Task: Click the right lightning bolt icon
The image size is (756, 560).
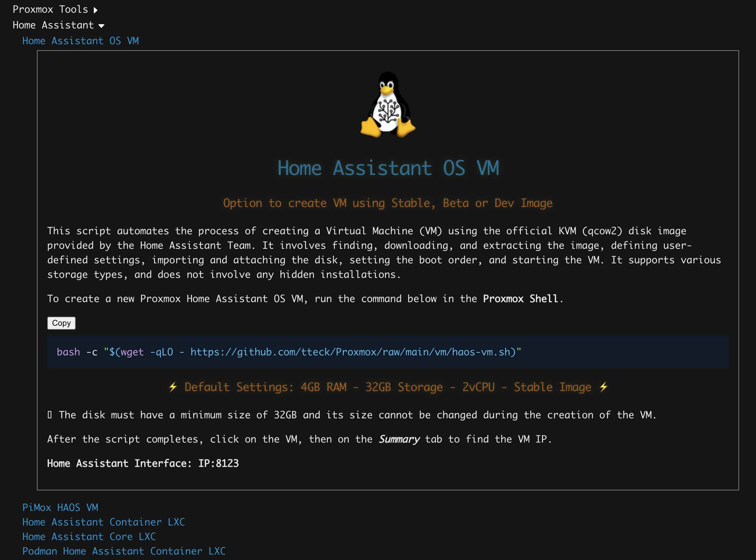Action: click(x=603, y=387)
